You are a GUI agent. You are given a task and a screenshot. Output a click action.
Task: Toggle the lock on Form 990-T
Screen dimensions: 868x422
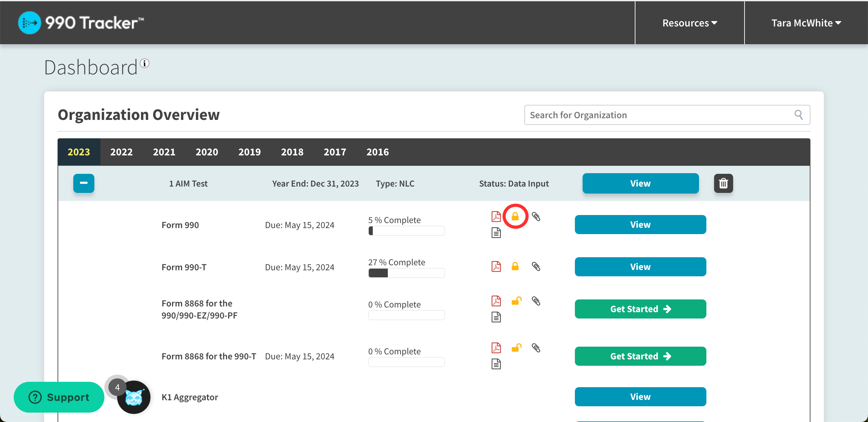pyautogui.click(x=515, y=267)
